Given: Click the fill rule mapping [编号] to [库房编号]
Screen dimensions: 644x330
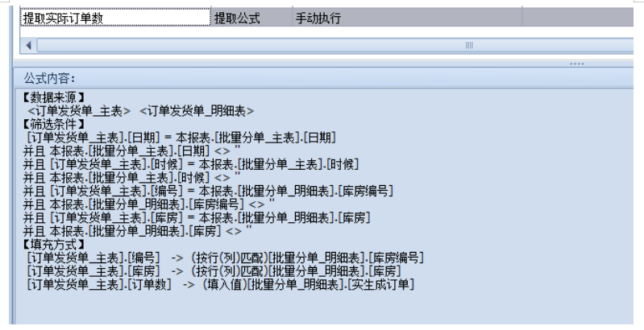Looking at the screenshot, I should coord(226,257).
